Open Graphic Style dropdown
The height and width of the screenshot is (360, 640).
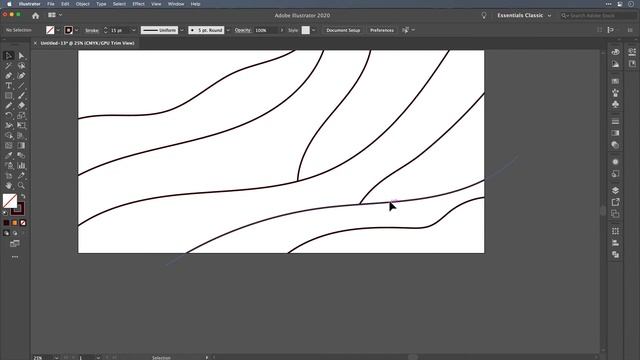[313, 30]
